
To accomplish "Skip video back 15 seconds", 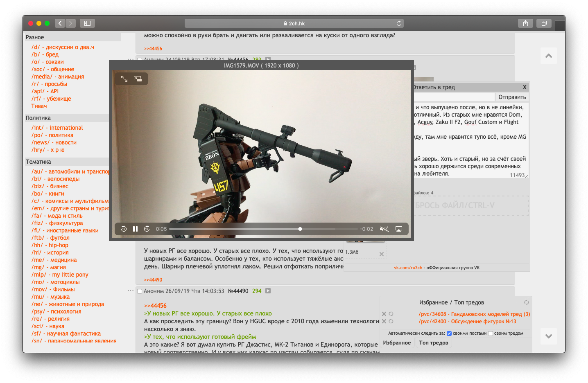I will 124,229.
